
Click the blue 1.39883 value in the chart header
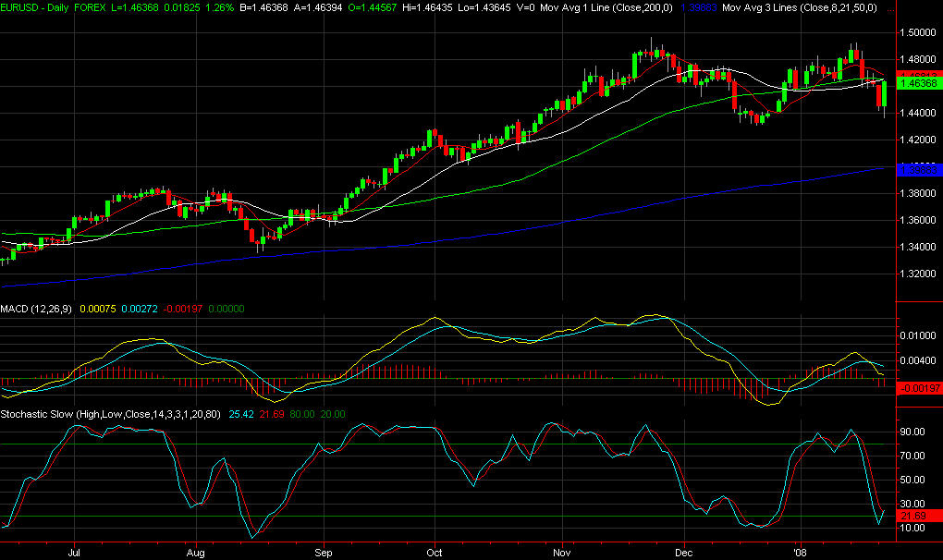point(698,7)
